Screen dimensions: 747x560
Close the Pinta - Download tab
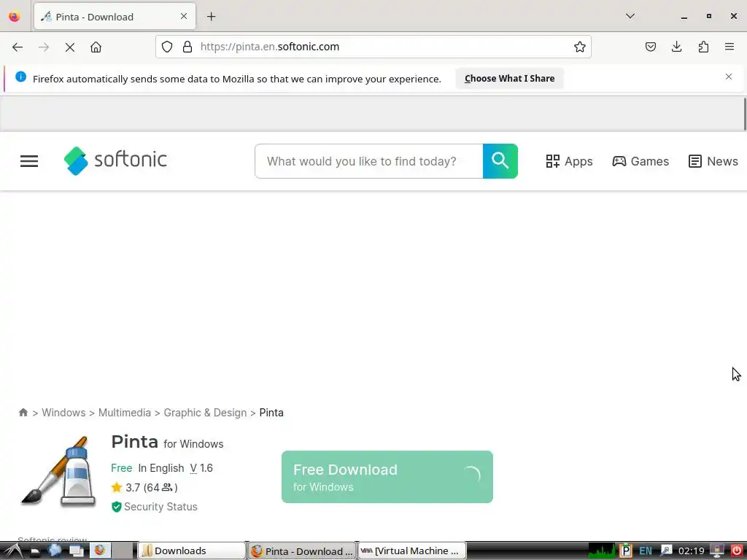(x=184, y=17)
